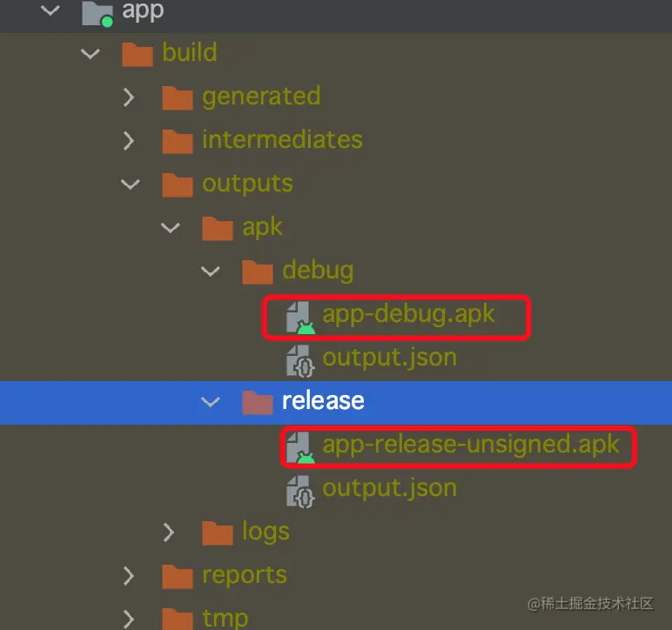Viewport: 672px width, 630px height.
Task: Expand the generated folder chevron
Action: (129, 97)
